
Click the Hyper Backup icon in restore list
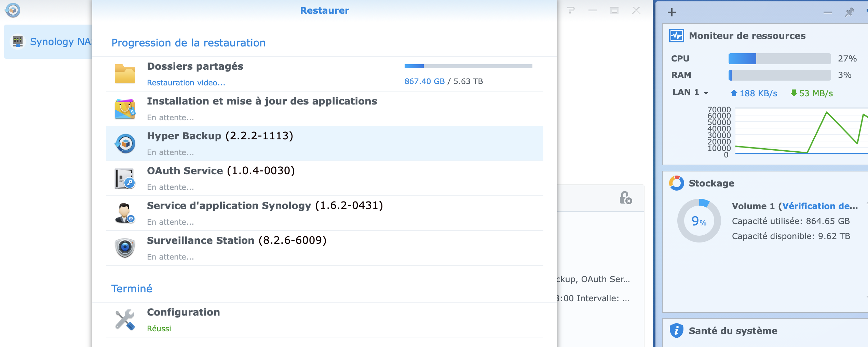tap(125, 143)
